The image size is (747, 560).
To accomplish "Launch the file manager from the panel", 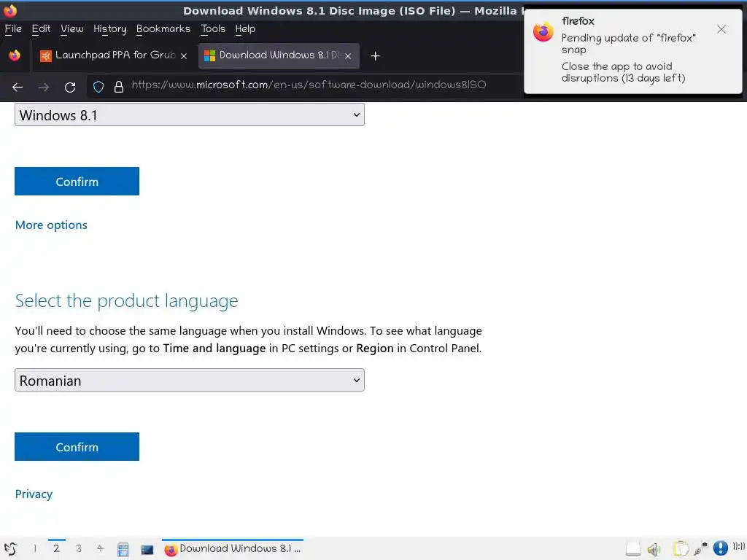I will 123,550.
